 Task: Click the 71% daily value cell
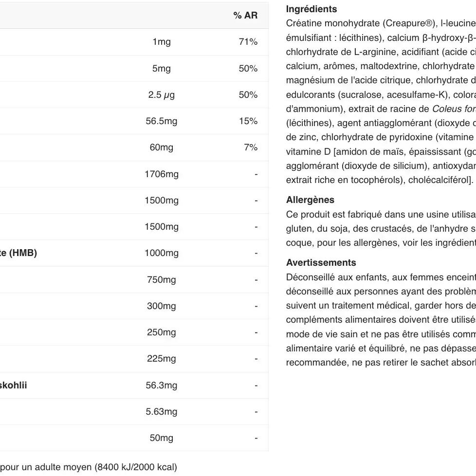[248, 42]
